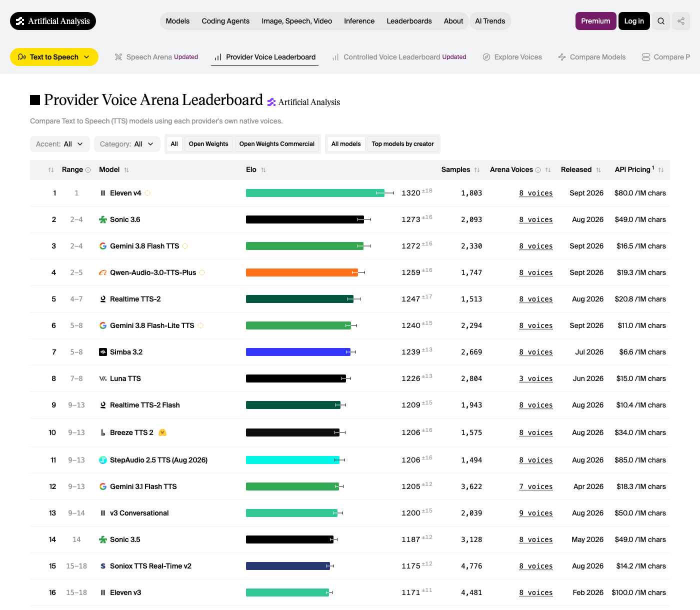This screenshot has width=700, height=610.
Task: Filter to Open Weights models
Action: (x=208, y=144)
